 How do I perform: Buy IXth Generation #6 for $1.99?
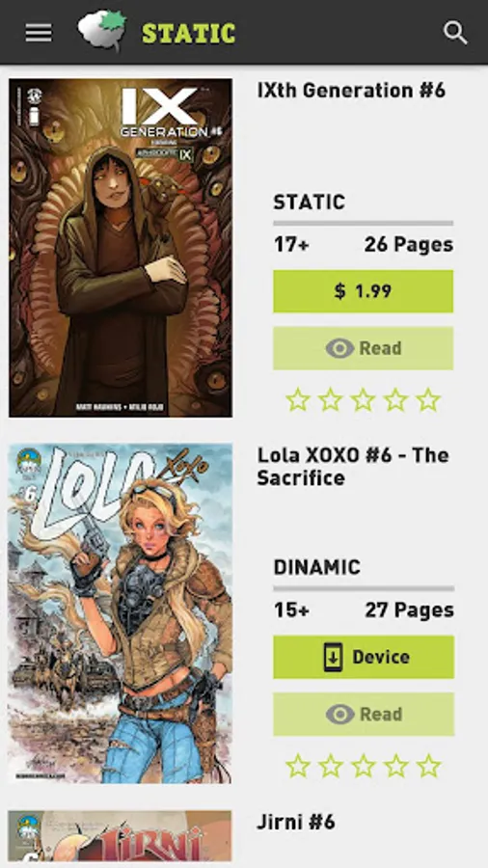[x=363, y=291]
